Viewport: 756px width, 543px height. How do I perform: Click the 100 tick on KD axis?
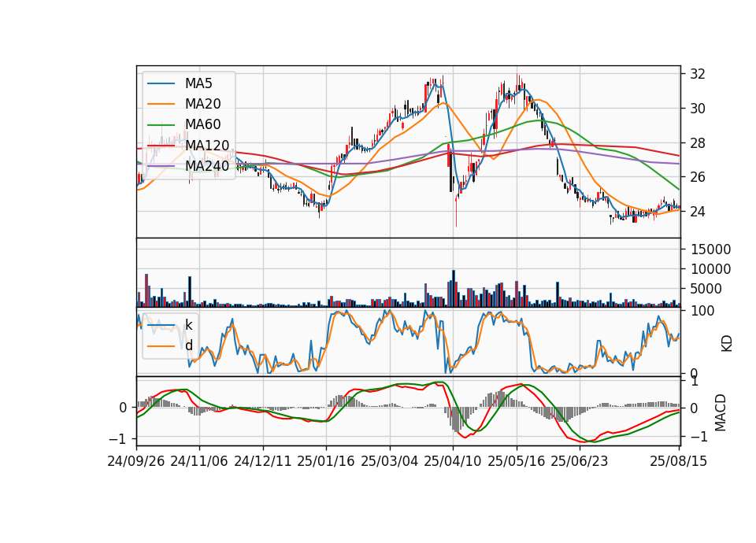[702, 311]
